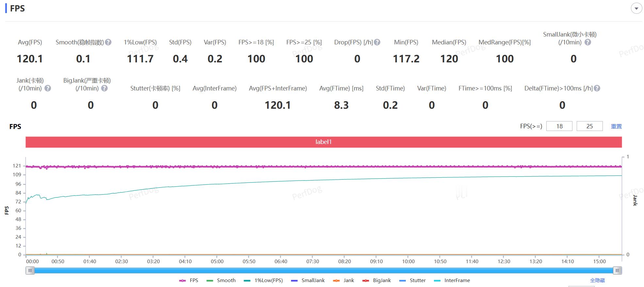
Task: Toggle BigJank series in legend
Action: click(377, 280)
